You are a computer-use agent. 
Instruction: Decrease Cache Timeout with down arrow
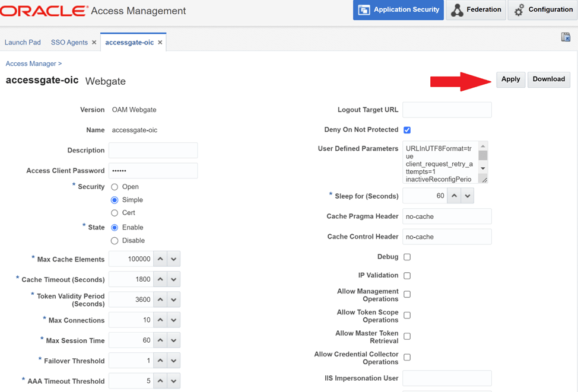point(173,279)
